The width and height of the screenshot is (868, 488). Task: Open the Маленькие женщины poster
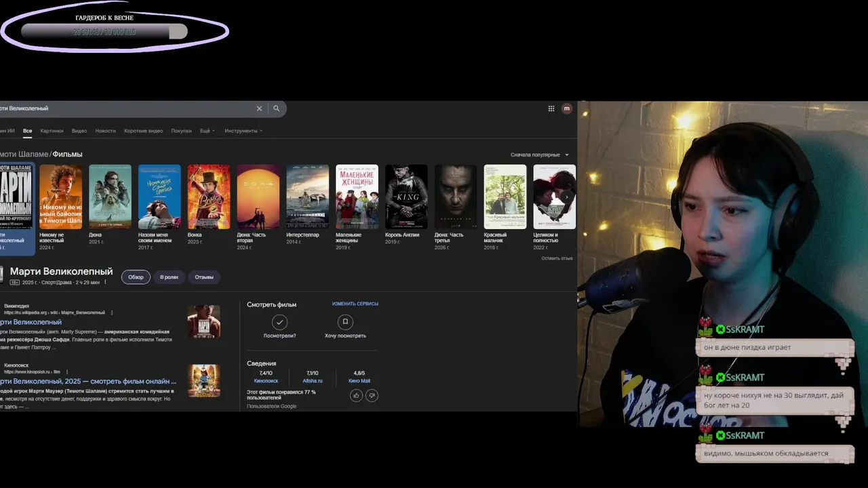coord(357,197)
